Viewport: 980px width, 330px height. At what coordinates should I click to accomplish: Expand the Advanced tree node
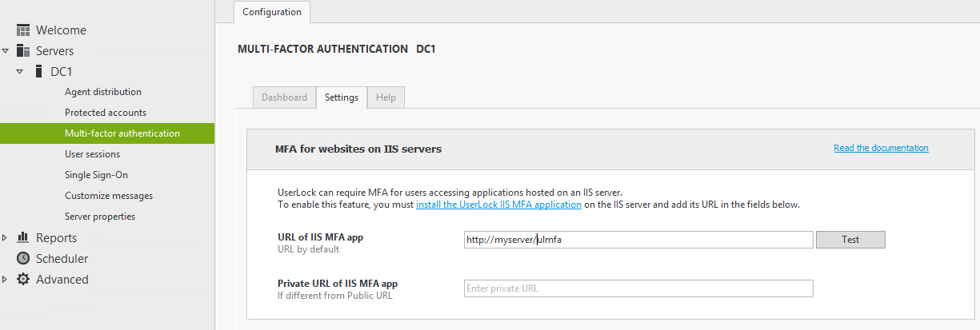click(x=6, y=279)
